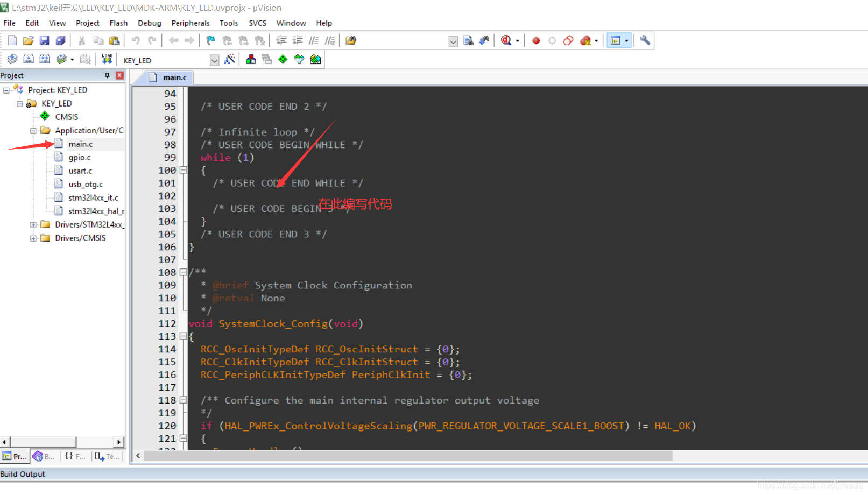
Task: Switch to Books tab in project pane
Action: point(44,456)
